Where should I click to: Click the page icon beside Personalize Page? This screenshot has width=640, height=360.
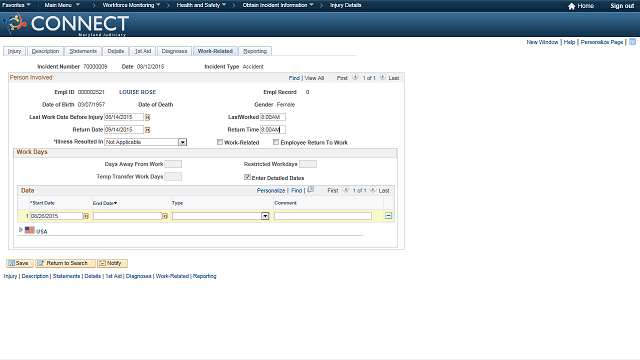(632, 42)
